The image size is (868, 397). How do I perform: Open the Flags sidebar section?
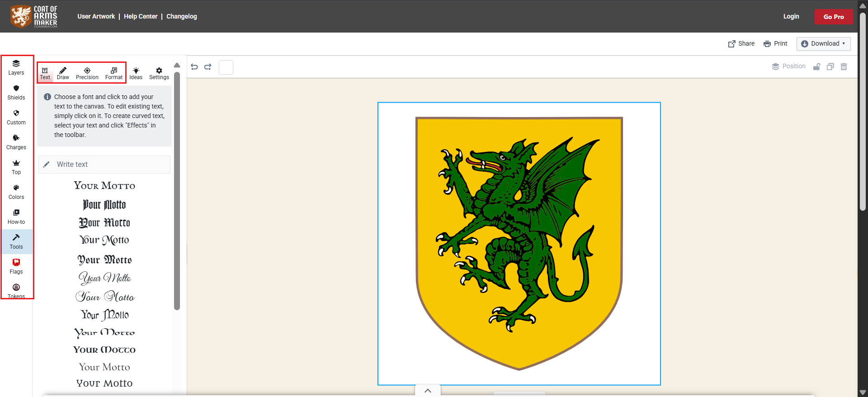16,266
